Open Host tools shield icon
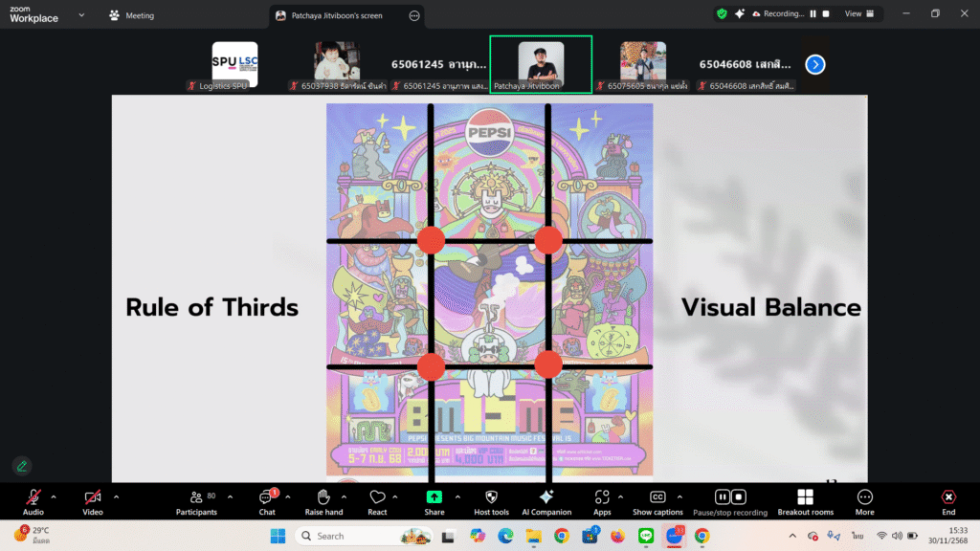Viewport: 980px width, 551px height. point(491,498)
